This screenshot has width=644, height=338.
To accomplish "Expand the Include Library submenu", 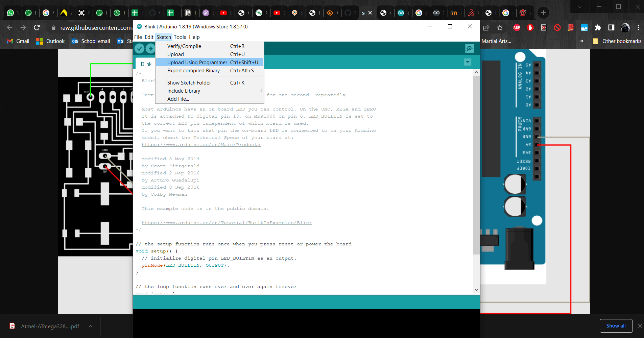I will (x=210, y=91).
